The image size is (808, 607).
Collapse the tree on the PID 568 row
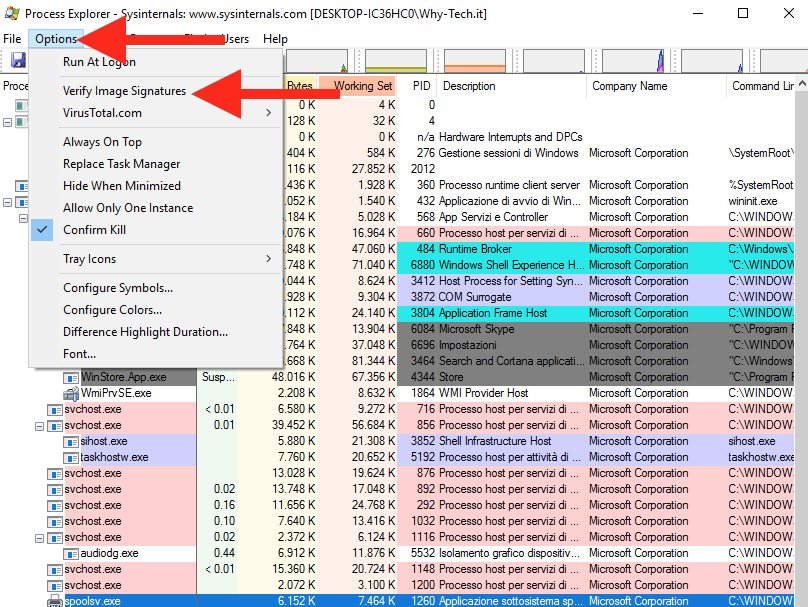tap(23, 218)
